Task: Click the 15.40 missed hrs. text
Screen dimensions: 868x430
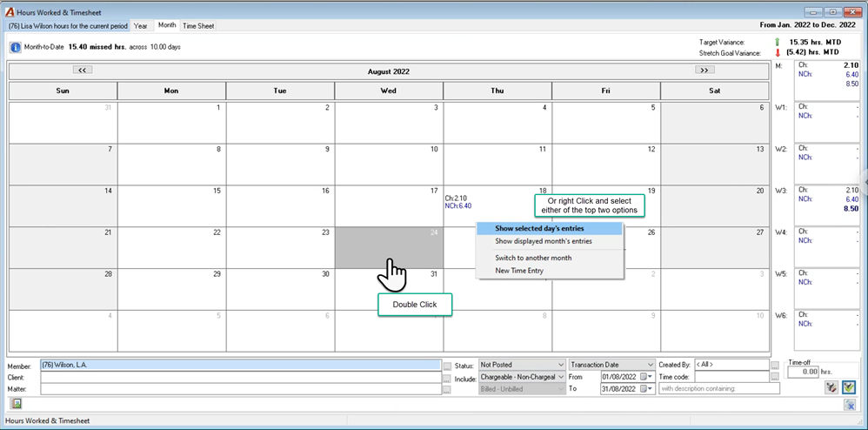Action: tap(97, 47)
